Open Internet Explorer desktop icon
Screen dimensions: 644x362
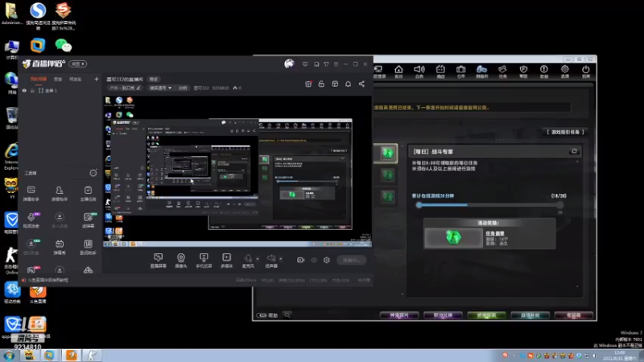coord(11,156)
